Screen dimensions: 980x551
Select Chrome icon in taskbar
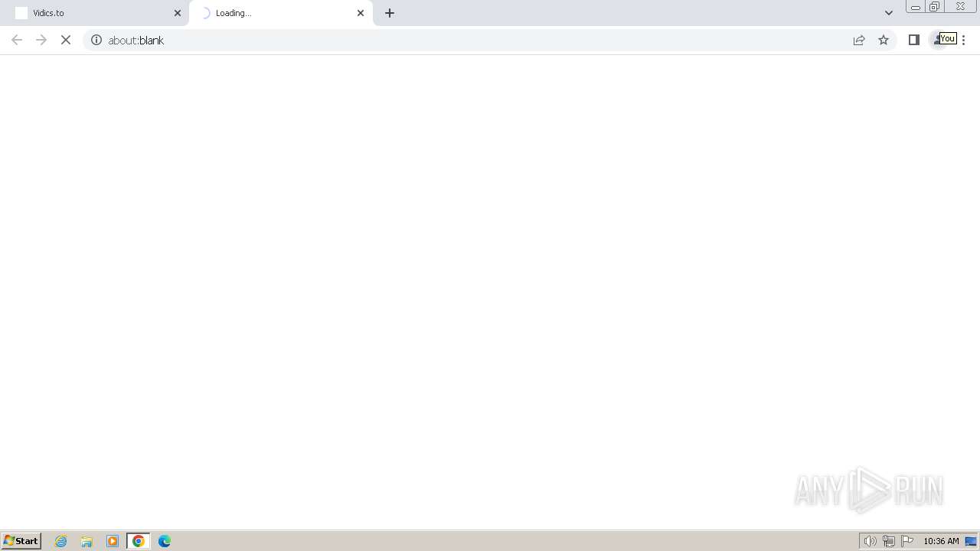(139, 541)
